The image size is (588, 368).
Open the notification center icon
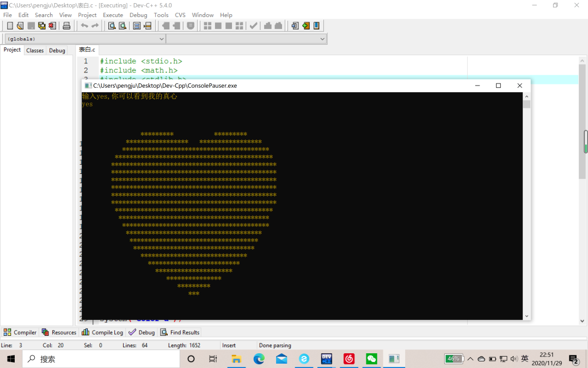point(573,359)
